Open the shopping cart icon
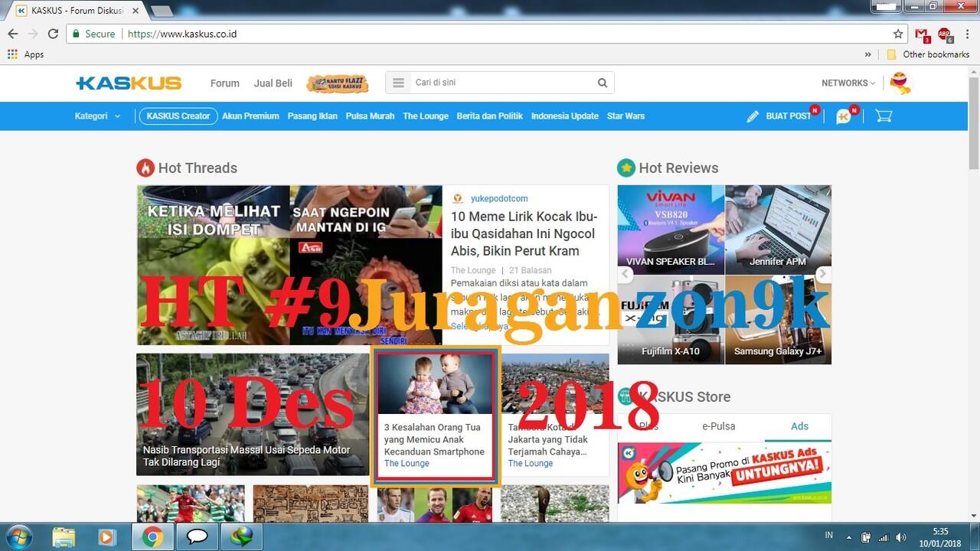 [884, 116]
